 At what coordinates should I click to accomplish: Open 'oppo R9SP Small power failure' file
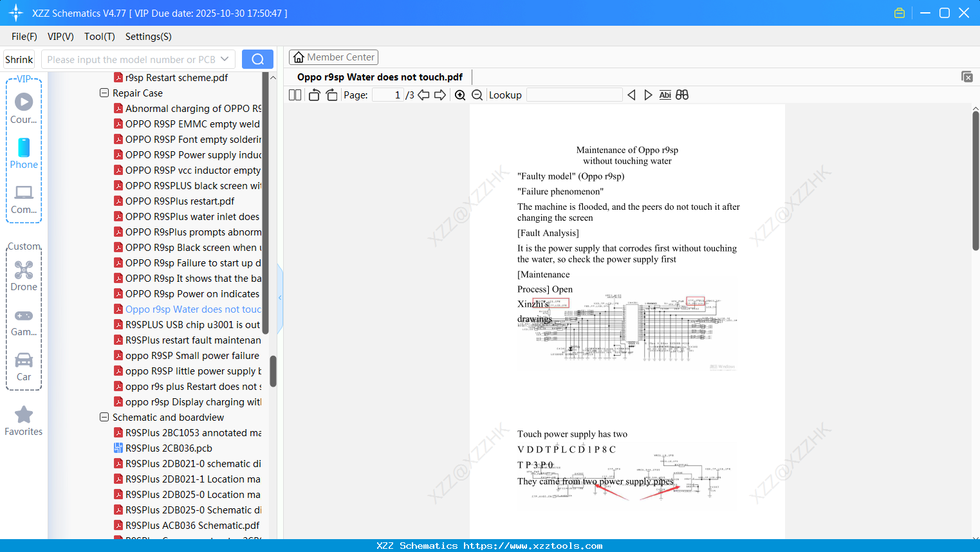pyautogui.click(x=187, y=355)
